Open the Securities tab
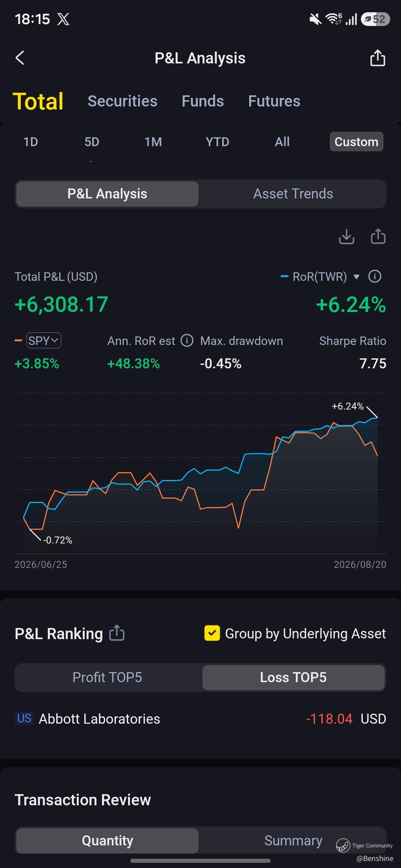This screenshot has width=401, height=868. tap(123, 101)
